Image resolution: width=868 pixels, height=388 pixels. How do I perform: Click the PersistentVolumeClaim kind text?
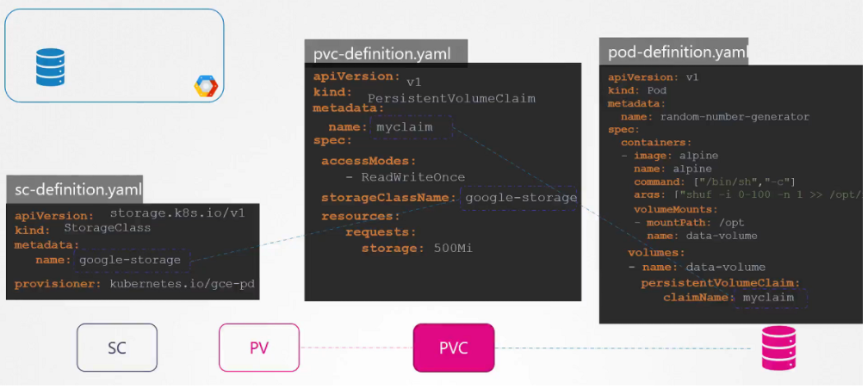pos(451,99)
